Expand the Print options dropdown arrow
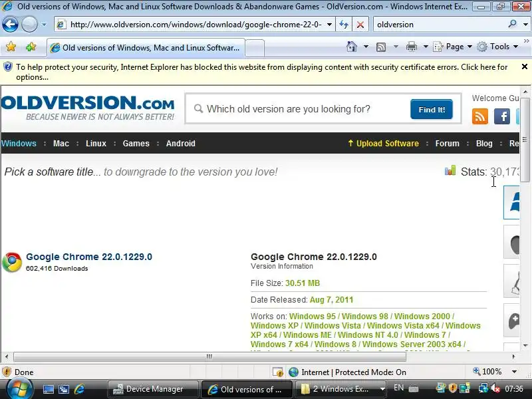This screenshot has width=532, height=399. coord(426,47)
